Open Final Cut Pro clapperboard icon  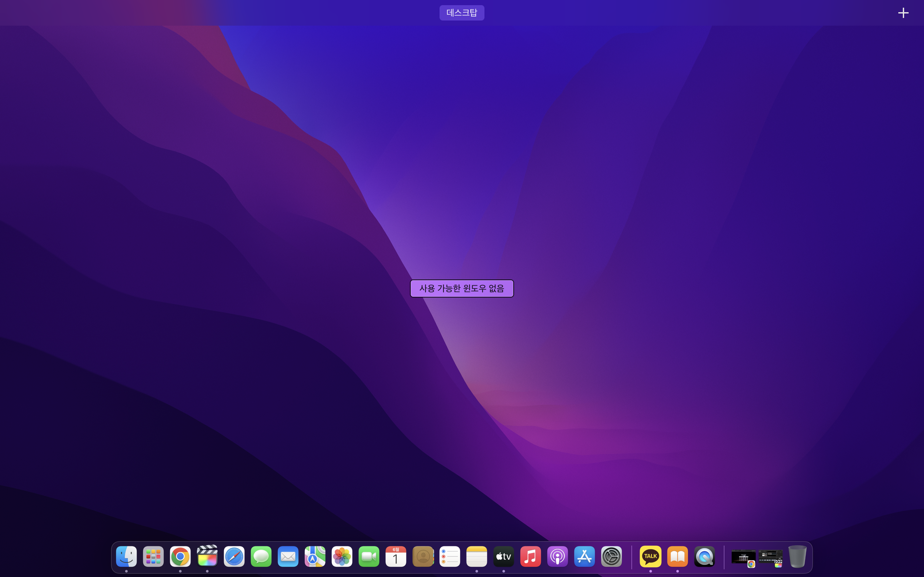(x=207, y=556)
